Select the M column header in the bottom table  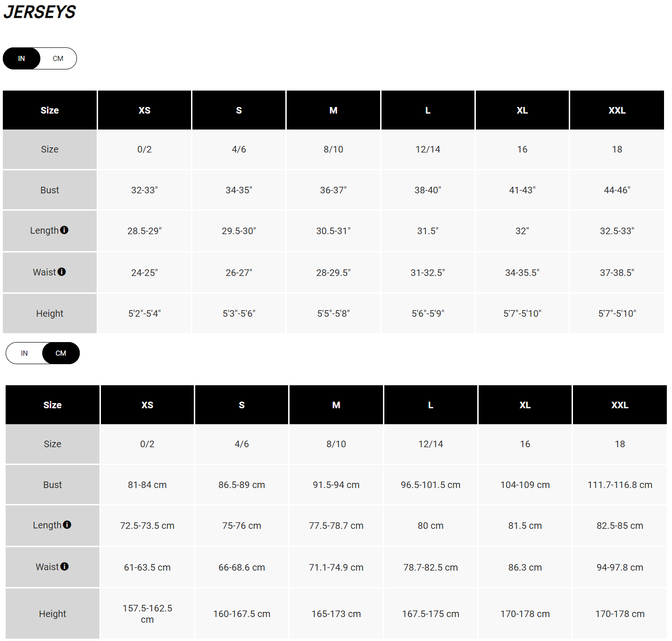pyautogui.click(x=336, y=404)
